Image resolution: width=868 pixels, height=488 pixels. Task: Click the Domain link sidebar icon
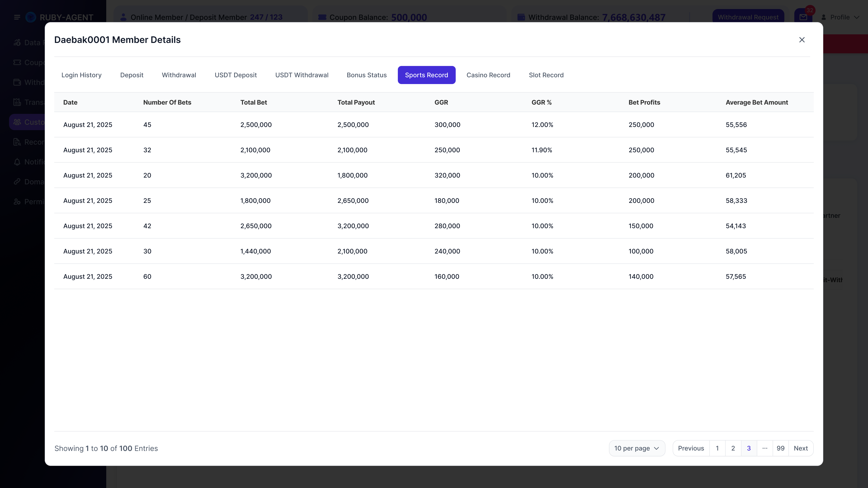[x=17, y=181]
